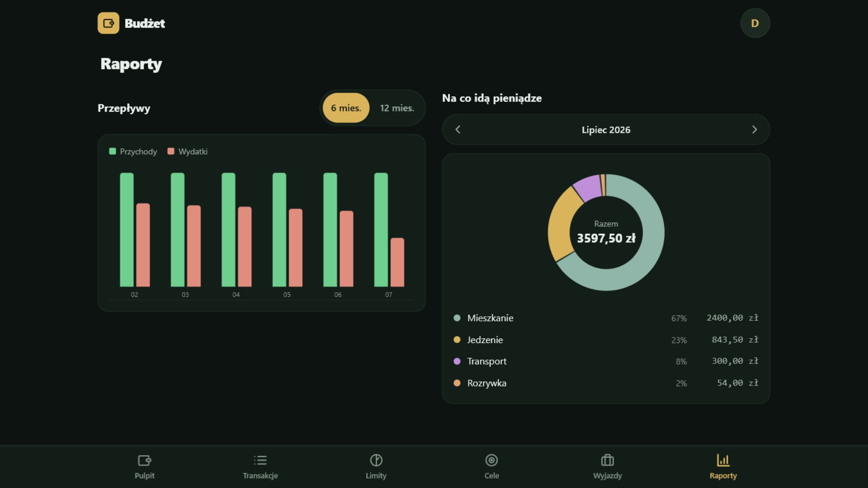Toggle the Przychody legend series
This screenshot has height=488, width=868.
coord(133,151)
